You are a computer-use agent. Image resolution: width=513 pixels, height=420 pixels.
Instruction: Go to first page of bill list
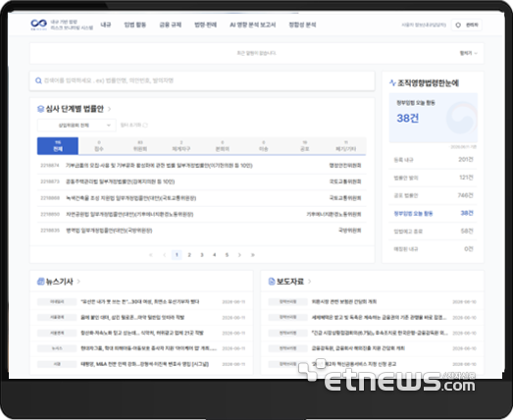pyautogui.click(x=151, y=255)
